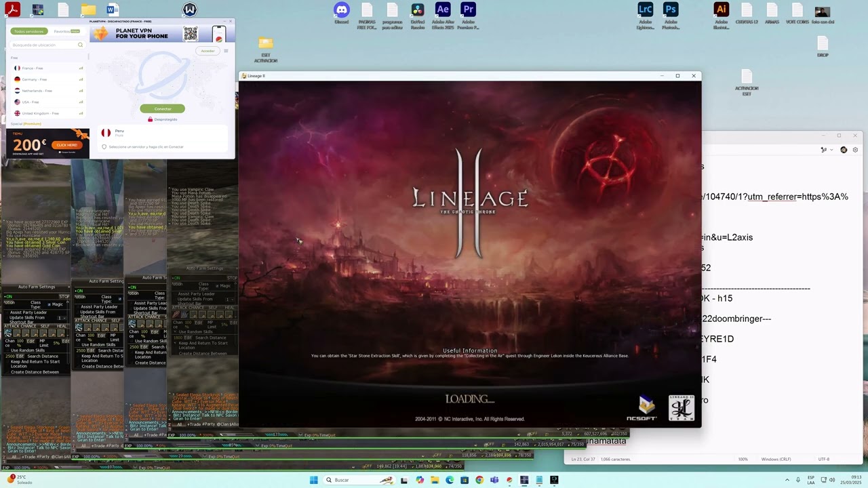Screen dimensions: 868x488
Task: Open the CUENTAS L2 desktop file
Action: [x=747, y=14]
